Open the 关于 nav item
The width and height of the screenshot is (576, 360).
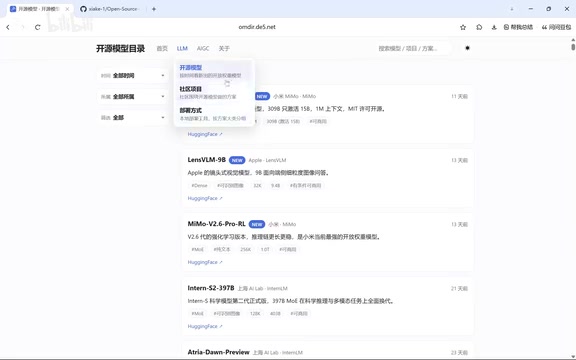[224, 48]
